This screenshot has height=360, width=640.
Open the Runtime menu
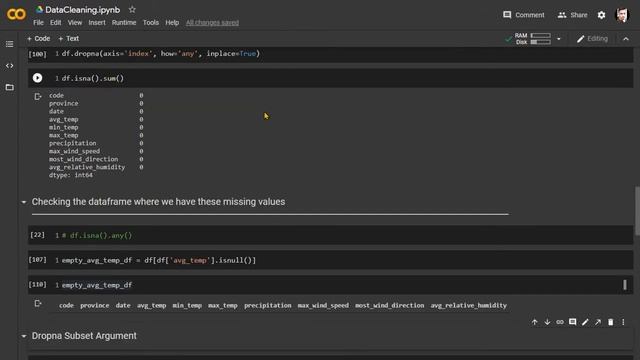(x=124, y=22)
